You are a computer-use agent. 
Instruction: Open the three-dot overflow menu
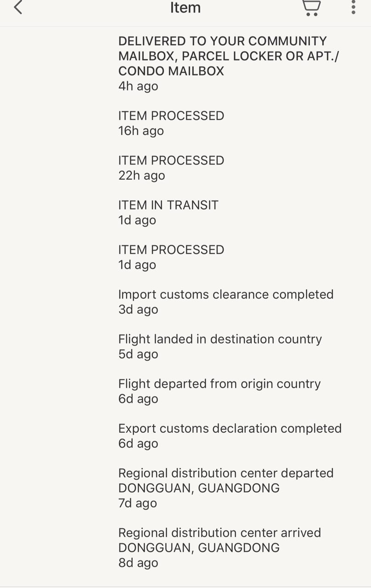point(353,7)
